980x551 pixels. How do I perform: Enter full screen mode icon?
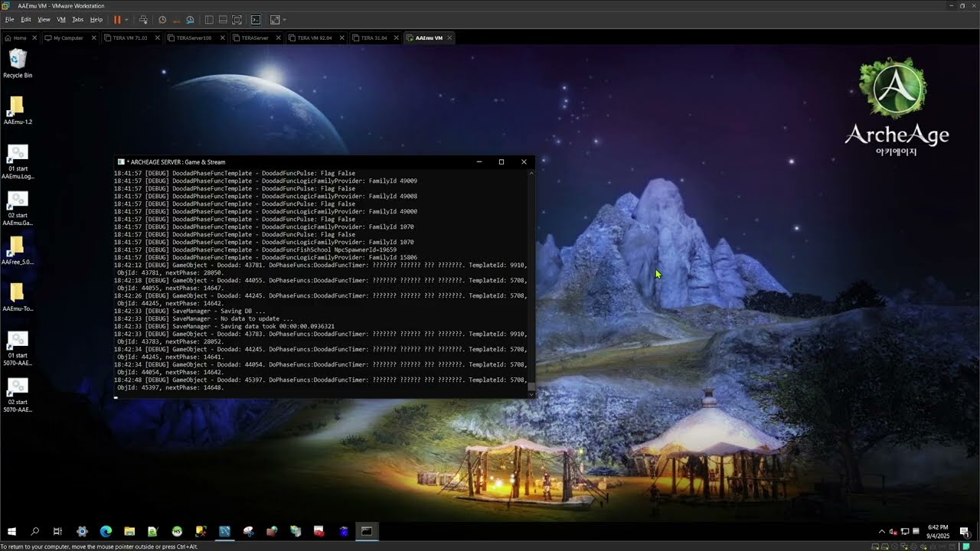pyautogui.click(x=237, y=19)
